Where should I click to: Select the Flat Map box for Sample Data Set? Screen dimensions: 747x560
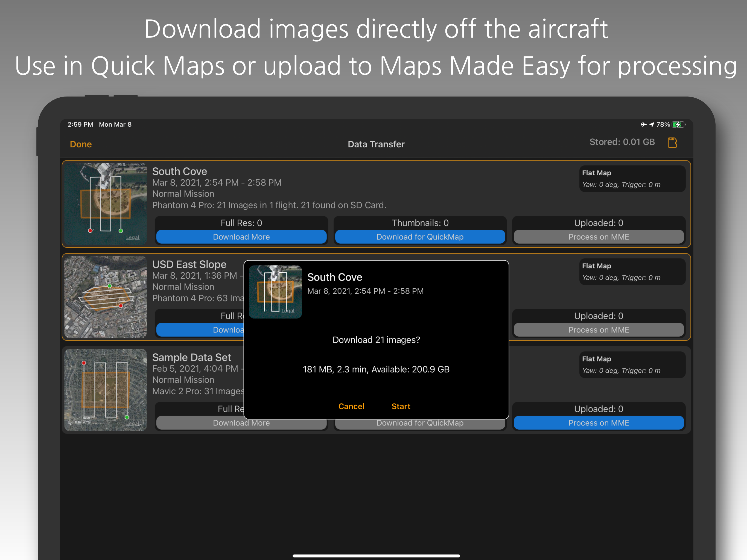coord(632,364)
